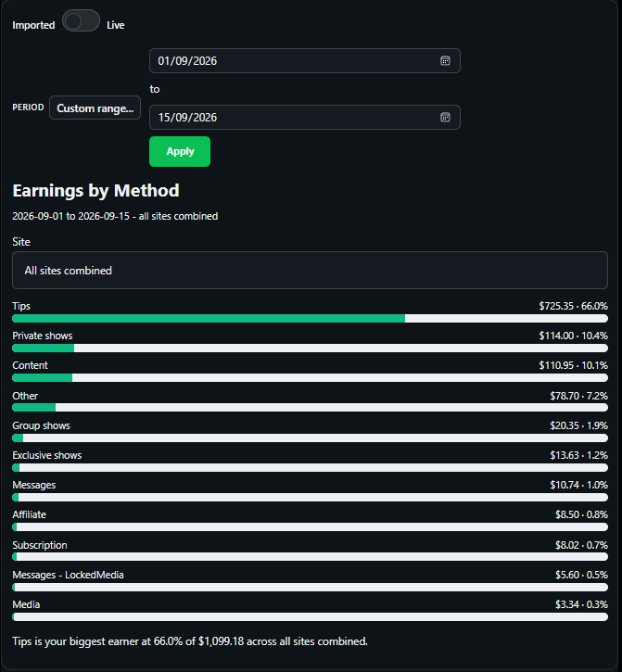Click the Private shows progress bar
This screenshot has width=622, height=672.
310,348
